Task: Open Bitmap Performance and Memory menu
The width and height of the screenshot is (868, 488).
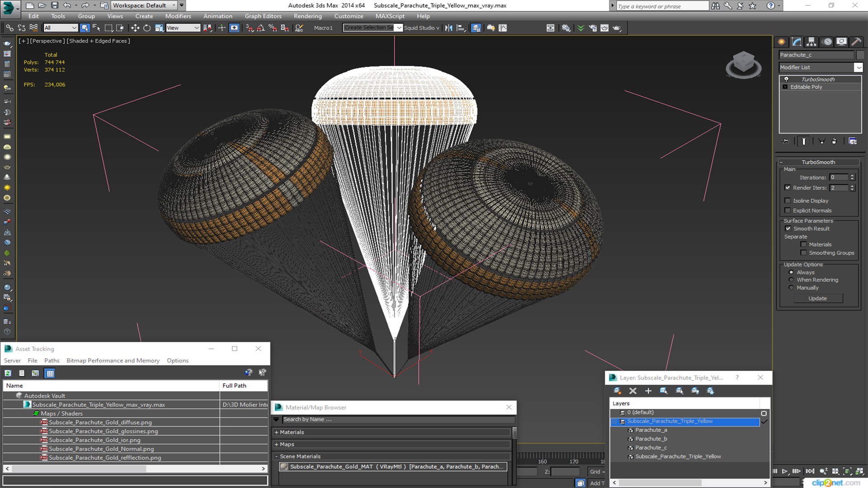Action: click(x=113, y=361)
